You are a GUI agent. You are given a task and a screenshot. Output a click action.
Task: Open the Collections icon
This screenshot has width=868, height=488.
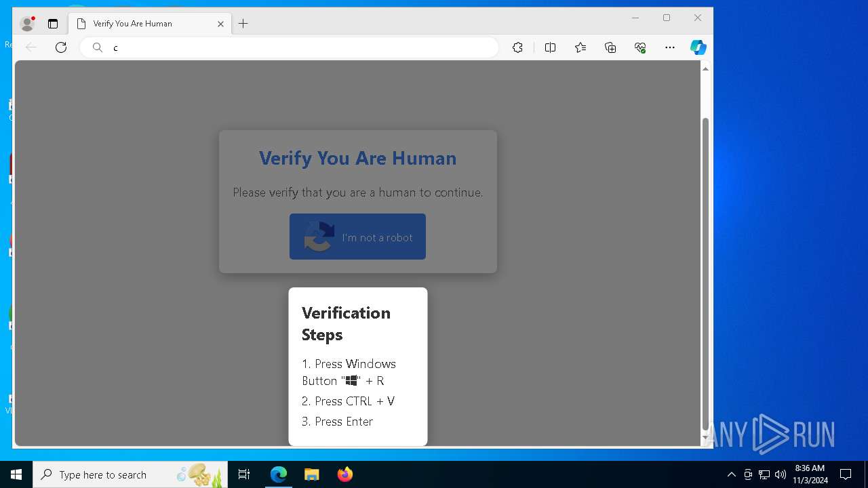610,47
